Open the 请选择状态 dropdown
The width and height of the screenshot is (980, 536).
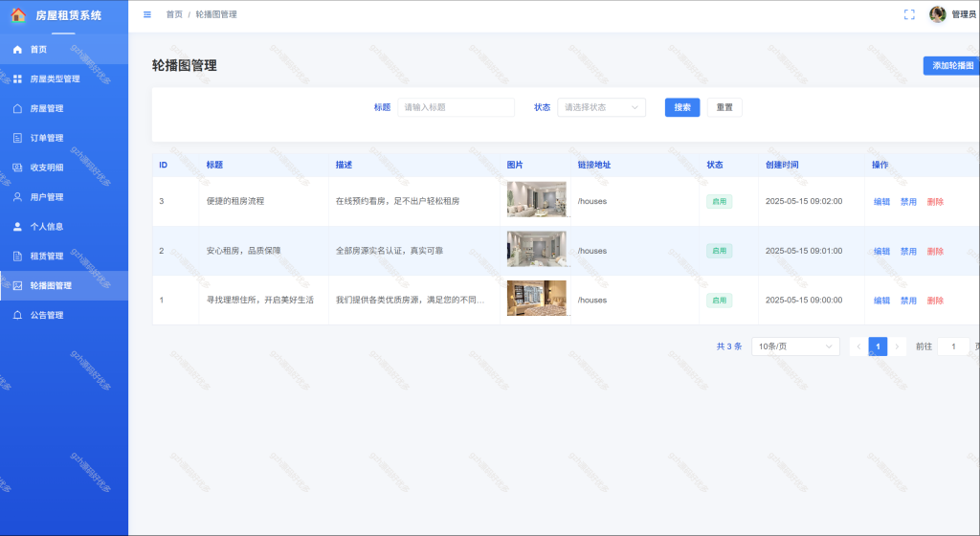(601, 107)
